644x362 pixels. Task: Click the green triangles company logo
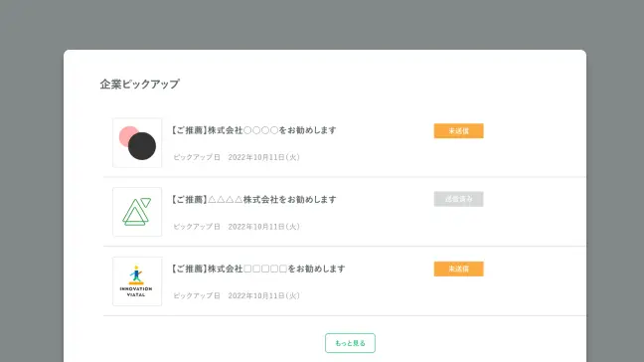[x=137, y=212]
